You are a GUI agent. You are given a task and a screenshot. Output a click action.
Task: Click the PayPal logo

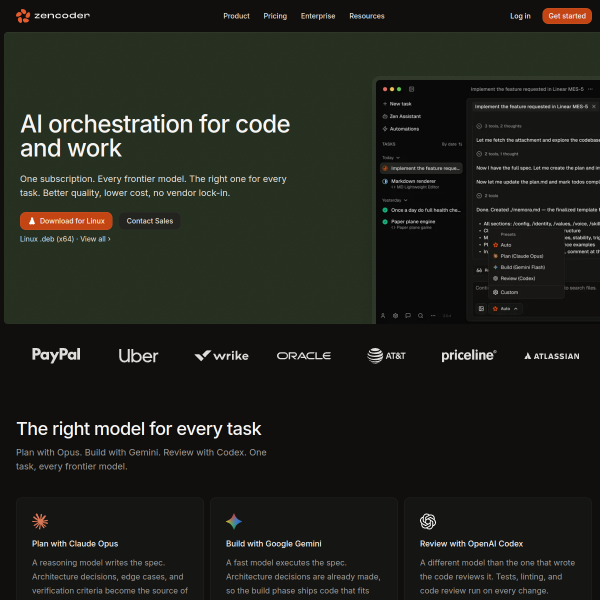click(56, 355)
